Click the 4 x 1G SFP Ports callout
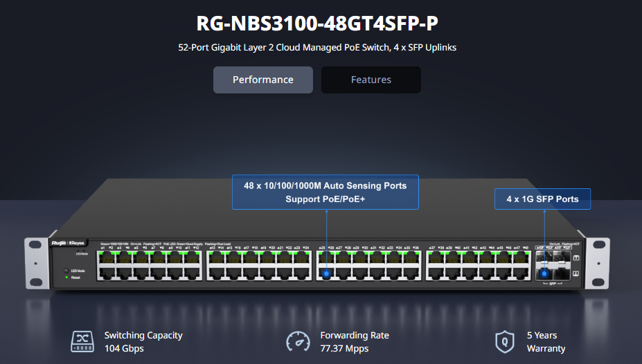 click(542, 199)
